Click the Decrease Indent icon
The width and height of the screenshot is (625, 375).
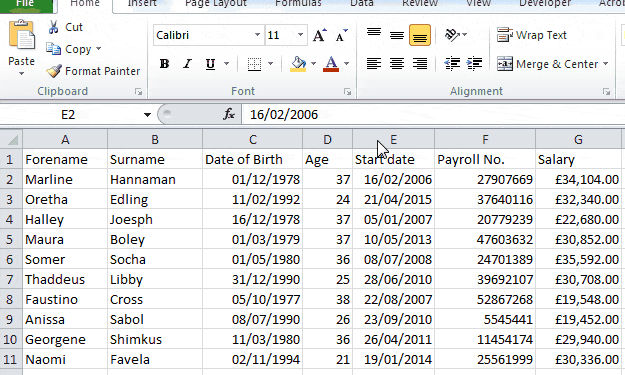(452, 64)
